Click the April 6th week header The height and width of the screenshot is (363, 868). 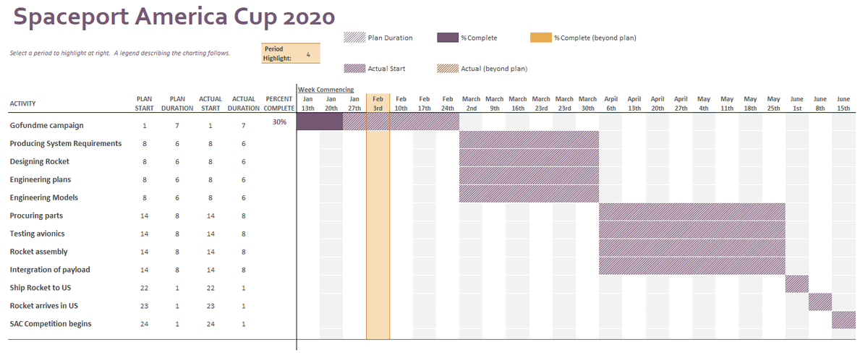[611, 103]
